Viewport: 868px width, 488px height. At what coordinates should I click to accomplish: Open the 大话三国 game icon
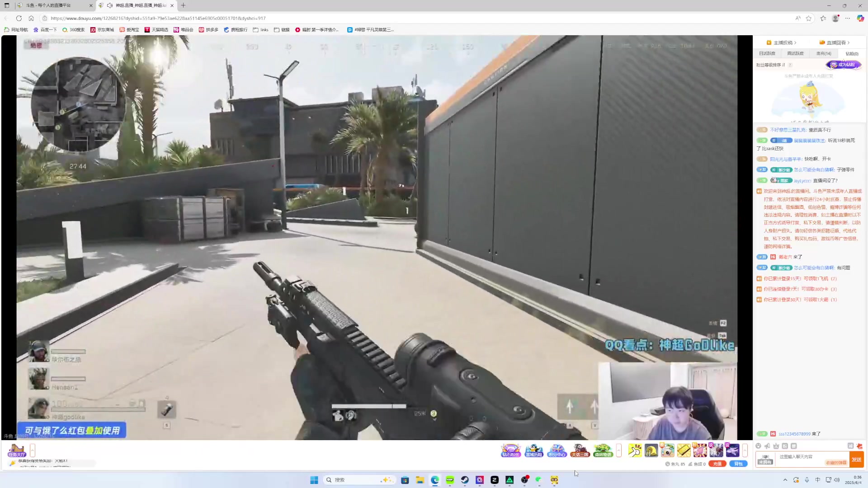pos(580,450)
